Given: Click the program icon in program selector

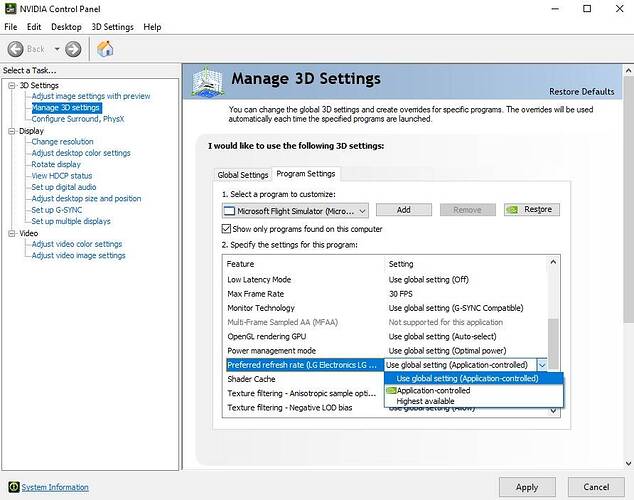Looking at the screenshot, I should click(x=229, y=211).
